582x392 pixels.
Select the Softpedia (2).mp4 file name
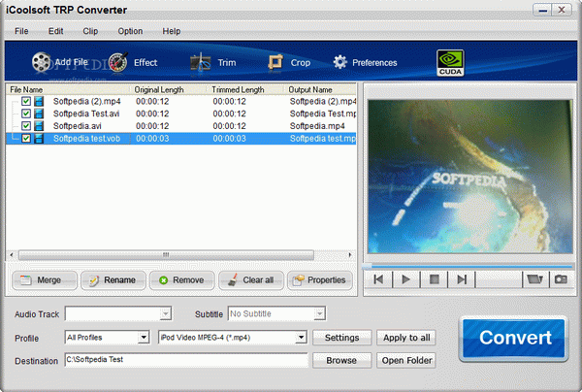[x=87, y=101]
